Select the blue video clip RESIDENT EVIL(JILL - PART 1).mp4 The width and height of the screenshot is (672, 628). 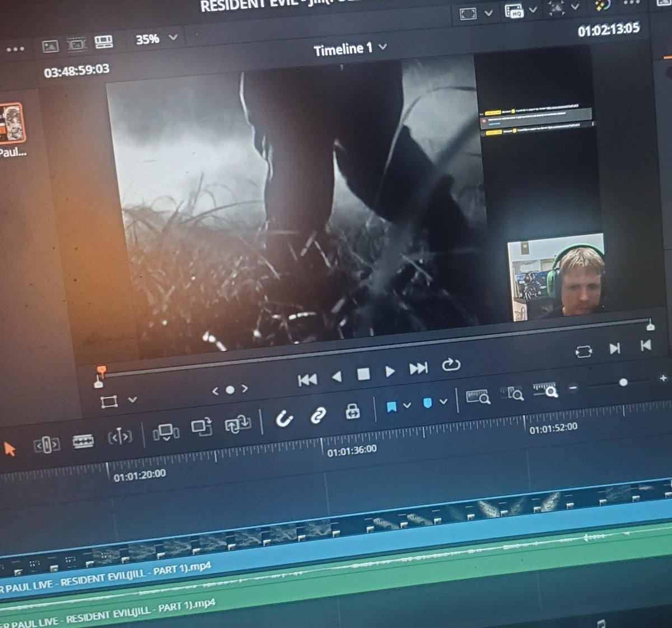click(336, 538)
